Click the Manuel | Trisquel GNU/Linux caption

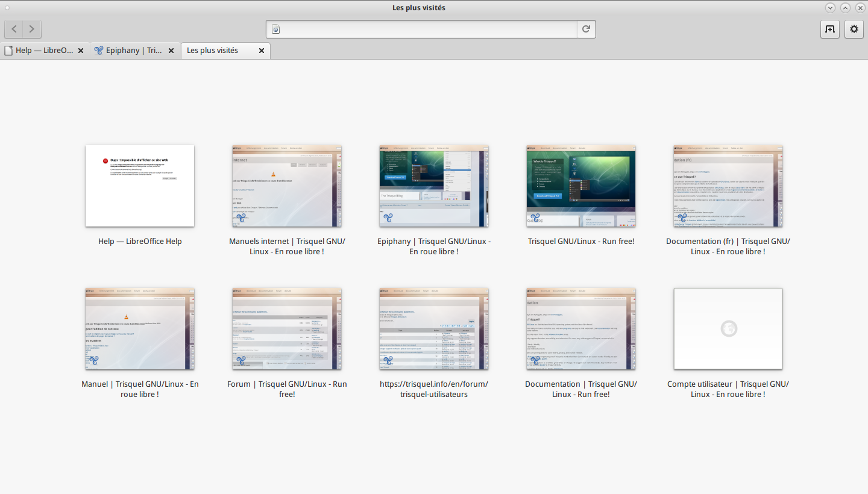(x=140, y=389)
